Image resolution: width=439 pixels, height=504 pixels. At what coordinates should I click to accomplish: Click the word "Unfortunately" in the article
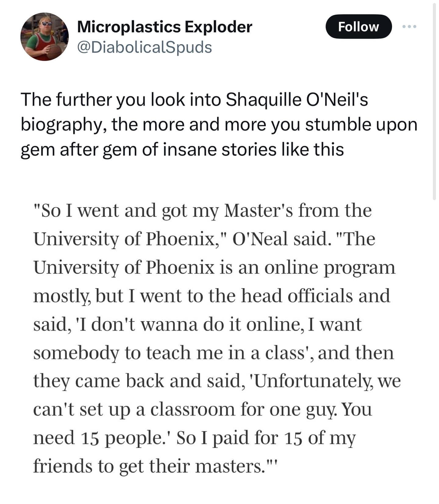312,381
